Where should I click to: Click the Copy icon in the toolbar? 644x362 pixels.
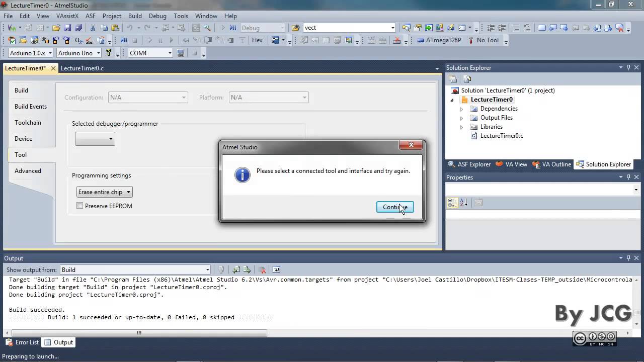pyautogui.click(x=104, y=28)
